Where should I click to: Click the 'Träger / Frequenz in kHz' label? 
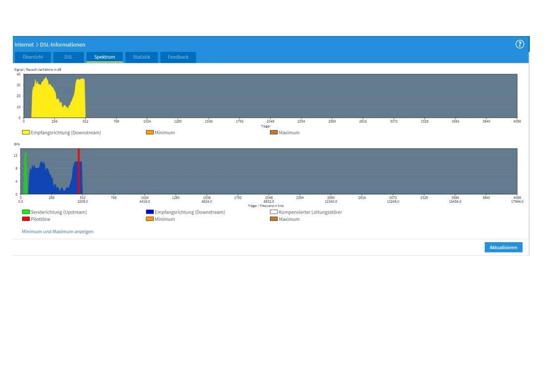point(266,206)
